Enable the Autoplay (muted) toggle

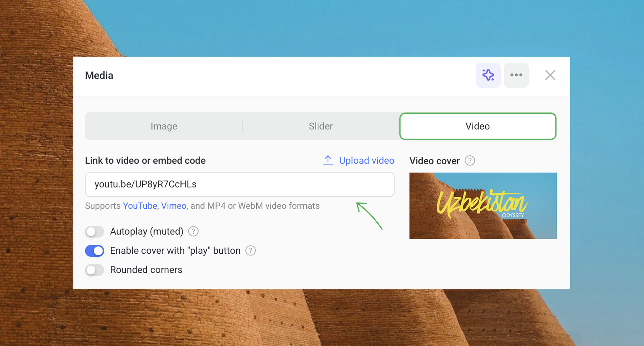click(x=95, y=232)
